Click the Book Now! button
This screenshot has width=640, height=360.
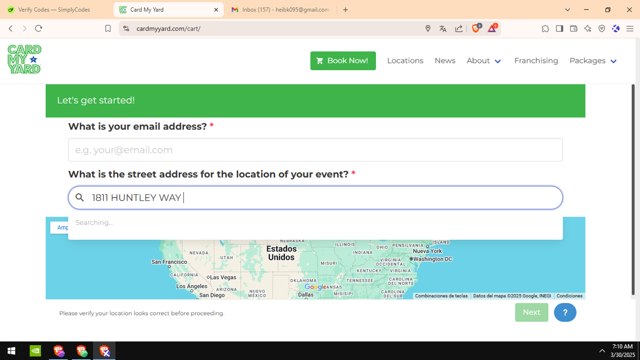[343, 61]
